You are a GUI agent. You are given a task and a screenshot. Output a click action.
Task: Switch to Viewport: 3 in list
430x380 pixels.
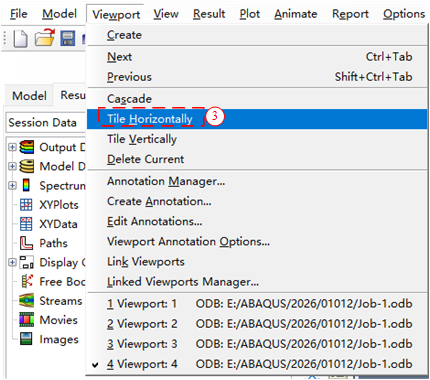point(257,344)
